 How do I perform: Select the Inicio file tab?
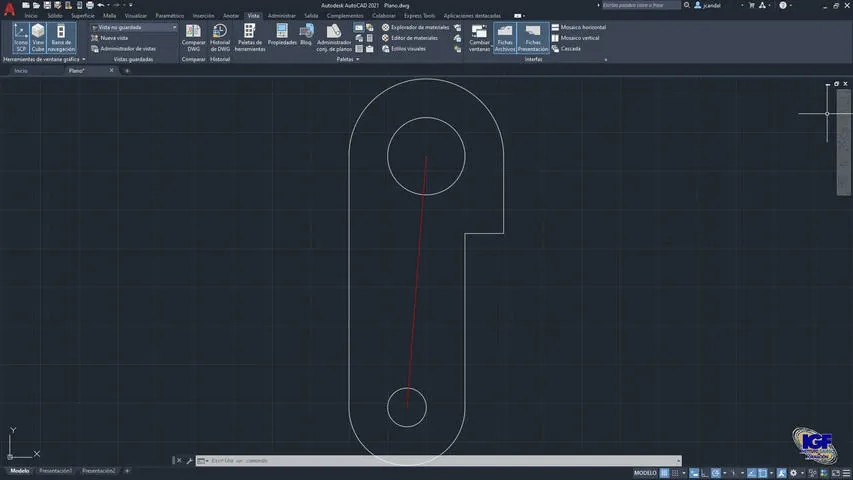pos(21,71)
